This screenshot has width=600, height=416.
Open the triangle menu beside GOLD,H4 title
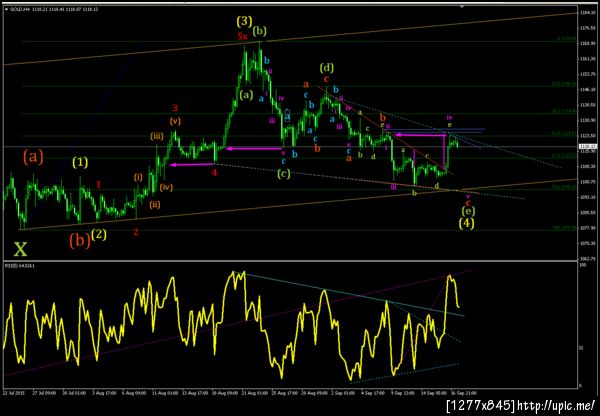tap(6, 9)
